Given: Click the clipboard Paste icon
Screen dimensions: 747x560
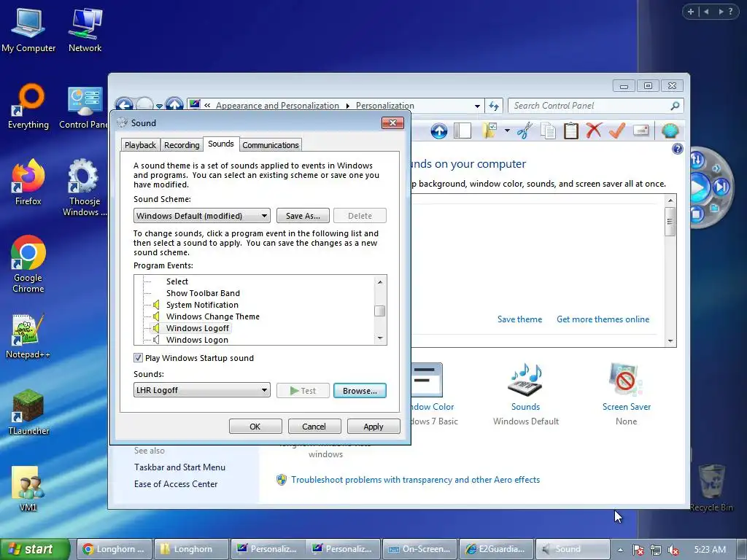Looking at the screenshot, I should pos(570,131).
